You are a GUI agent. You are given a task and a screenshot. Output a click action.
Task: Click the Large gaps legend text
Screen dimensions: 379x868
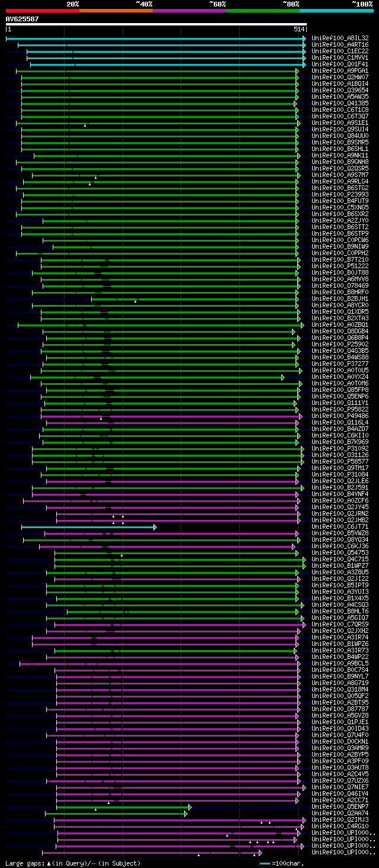(73, 863)
